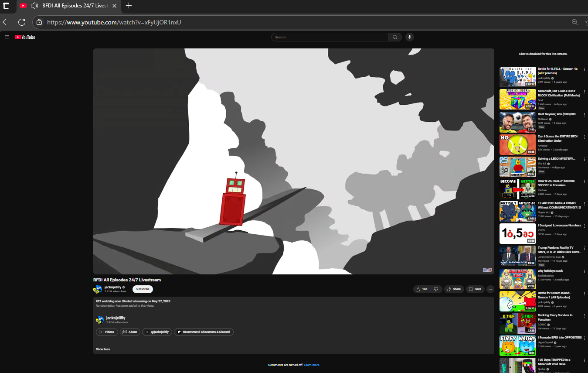The width and height of the screenshot is (588, 373).
Task: Open options for Ranking Every Survivor video
Action: pyautogui.click(x=585, y=315)
